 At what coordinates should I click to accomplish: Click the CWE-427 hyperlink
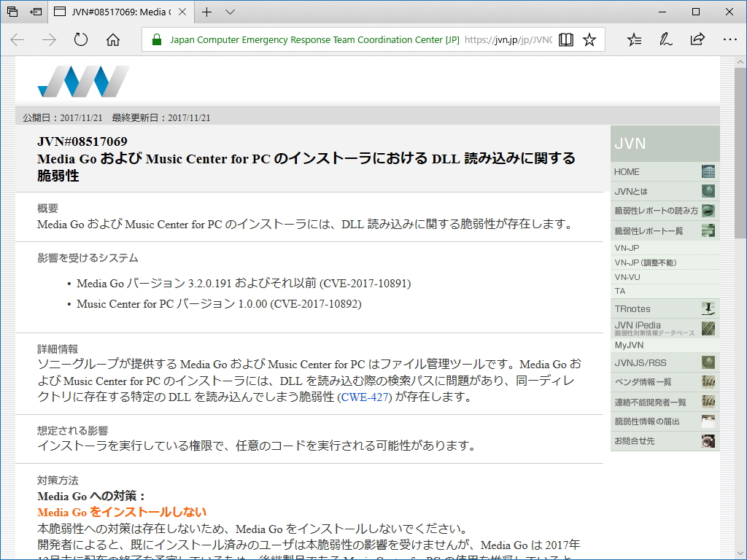(366, 397)
